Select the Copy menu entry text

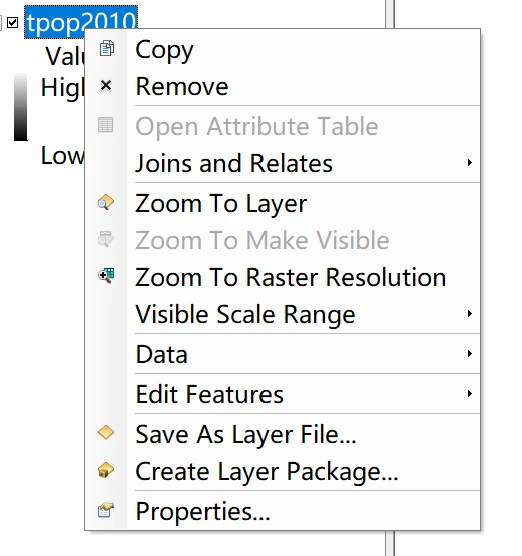(165, 50)
